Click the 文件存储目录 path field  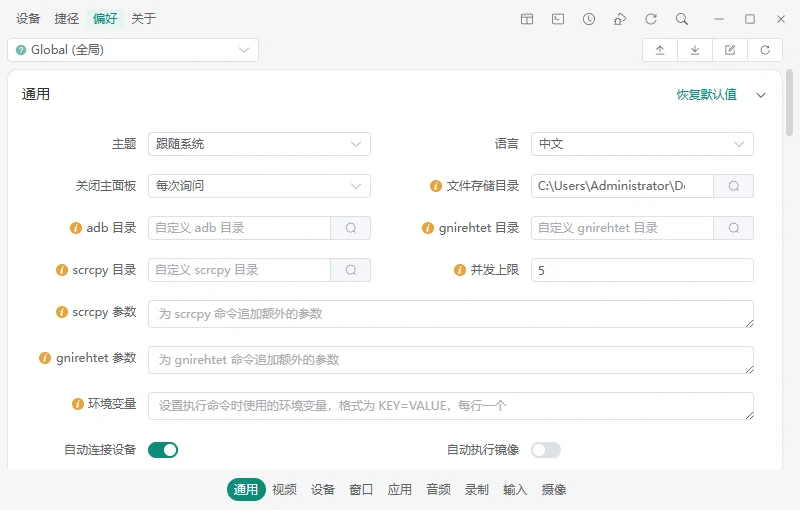click(x=622, y=186)
